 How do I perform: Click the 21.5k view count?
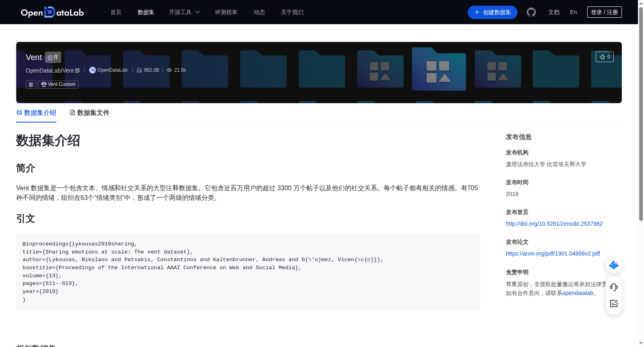(x=180, y=70)
